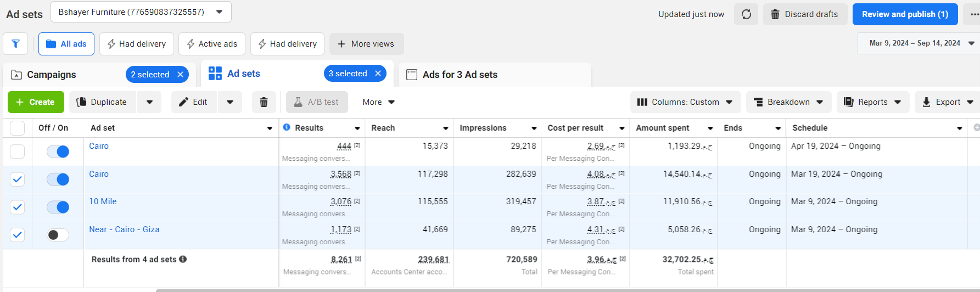This screenshot has width=980, height=292.
Task: Remove the 3 selected ad sets filter
Action: [378, 74]
